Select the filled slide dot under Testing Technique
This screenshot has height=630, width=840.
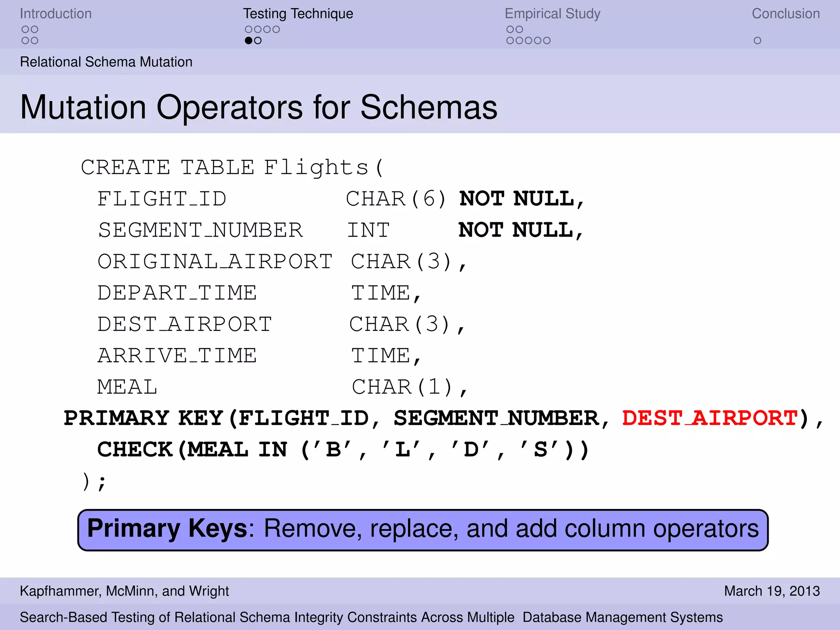click(x=249, y=41)
